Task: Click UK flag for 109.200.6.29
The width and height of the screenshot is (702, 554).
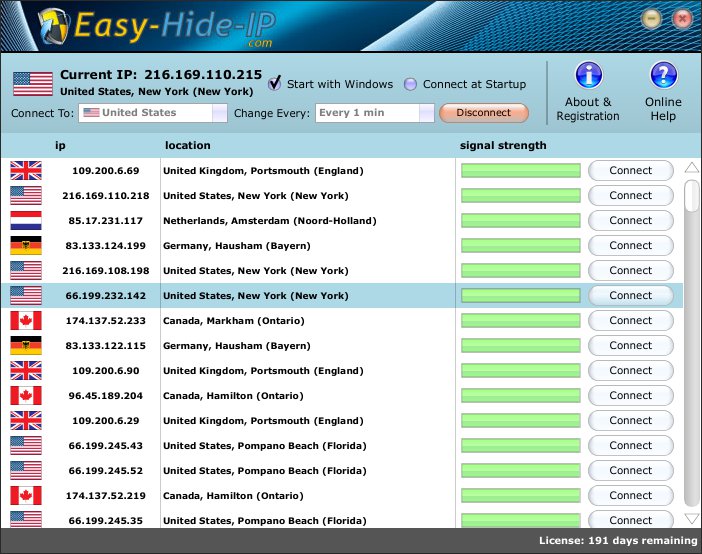Action: pyautogui.click(x=26, y=421)
